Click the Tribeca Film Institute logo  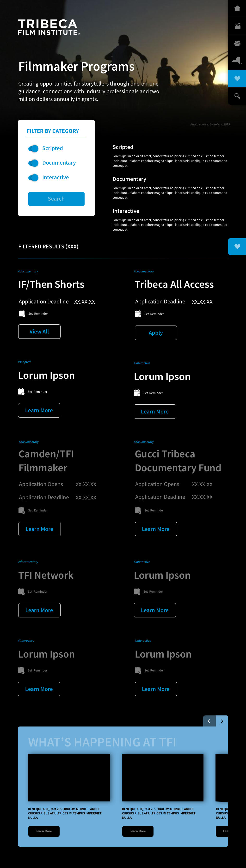pos(49,27)
